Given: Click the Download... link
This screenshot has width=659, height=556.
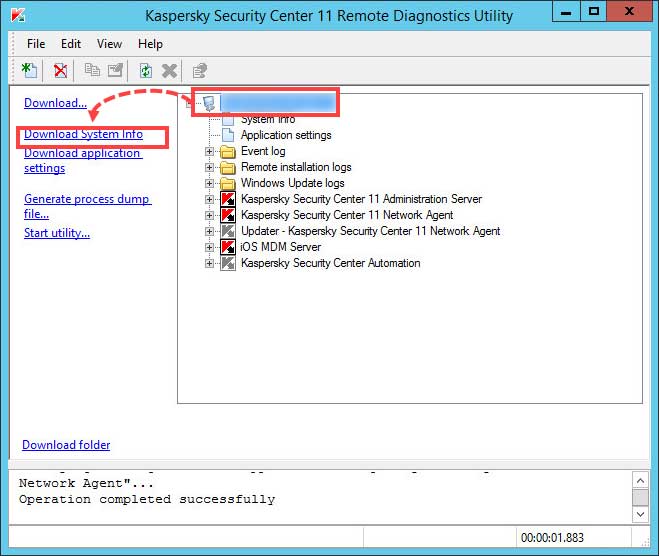Looking at the screenshot, I should tap(55, 103).
